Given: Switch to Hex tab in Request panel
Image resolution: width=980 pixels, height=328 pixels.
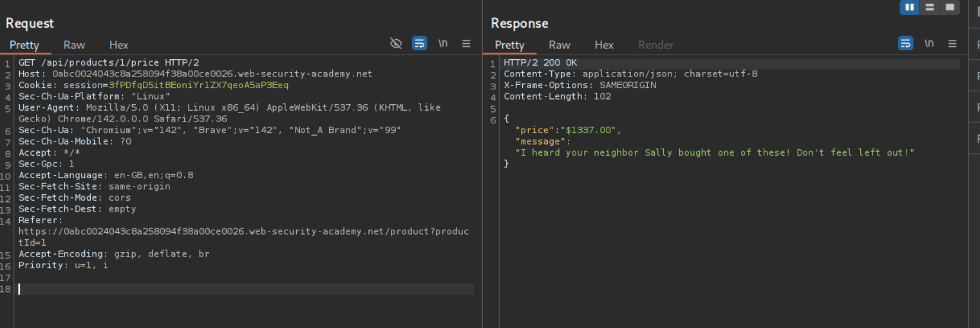Looking at the screenshot, I should click(118, 45).
